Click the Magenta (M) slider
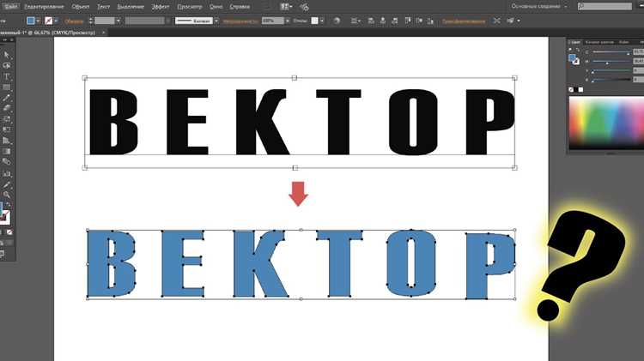 pyautogui.click(x=611, y=62)
